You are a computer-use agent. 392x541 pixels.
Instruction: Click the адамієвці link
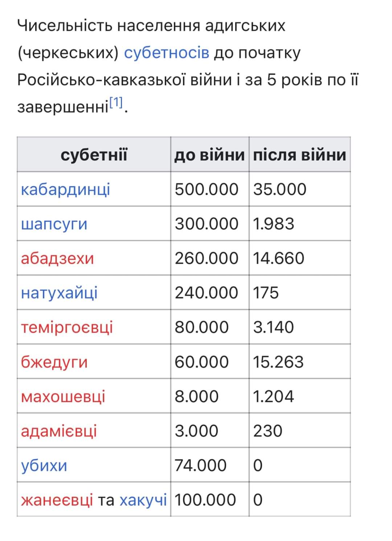point(59,431)
